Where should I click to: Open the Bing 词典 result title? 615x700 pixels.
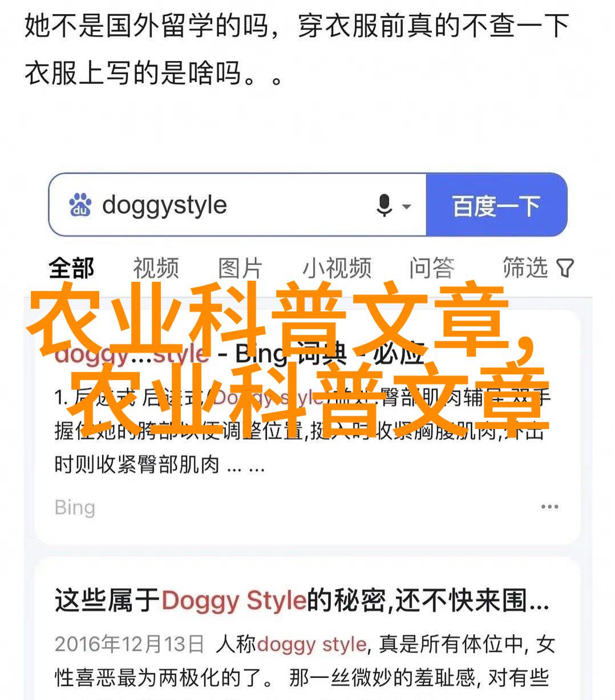(240, 354)
